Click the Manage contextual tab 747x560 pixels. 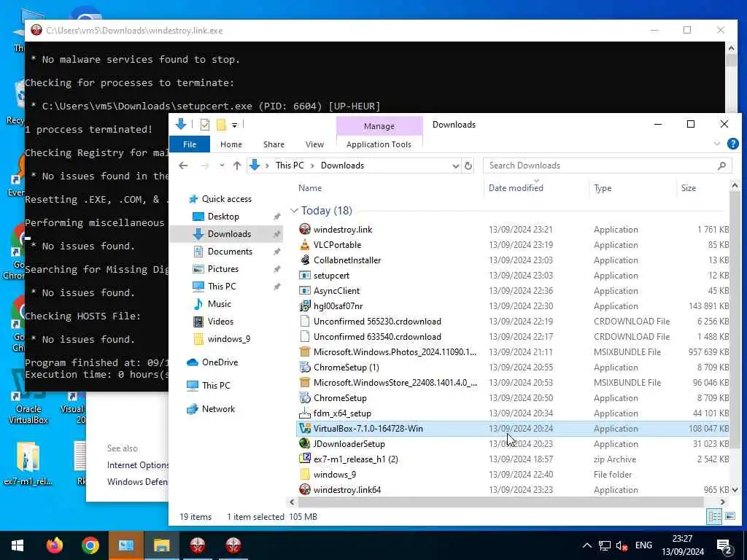[379, 126]
